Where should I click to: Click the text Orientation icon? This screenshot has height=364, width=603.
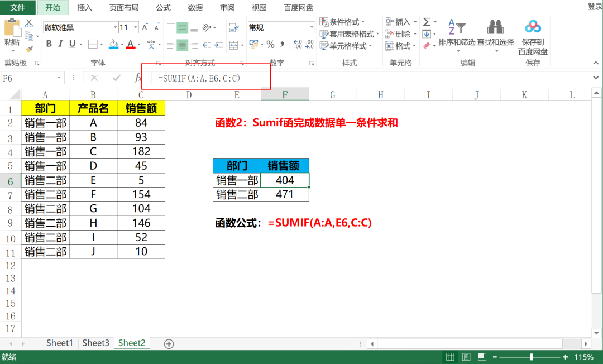click(x=207, y=27)
